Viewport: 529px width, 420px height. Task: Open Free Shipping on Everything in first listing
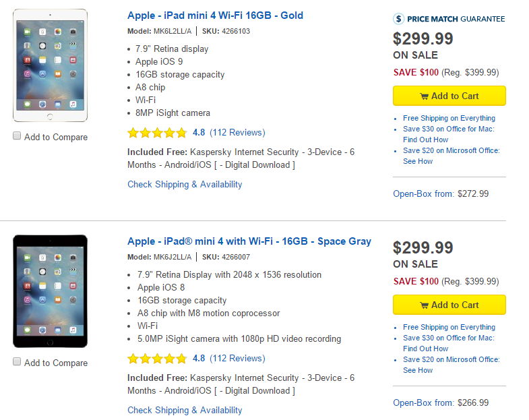coord(449,118)
